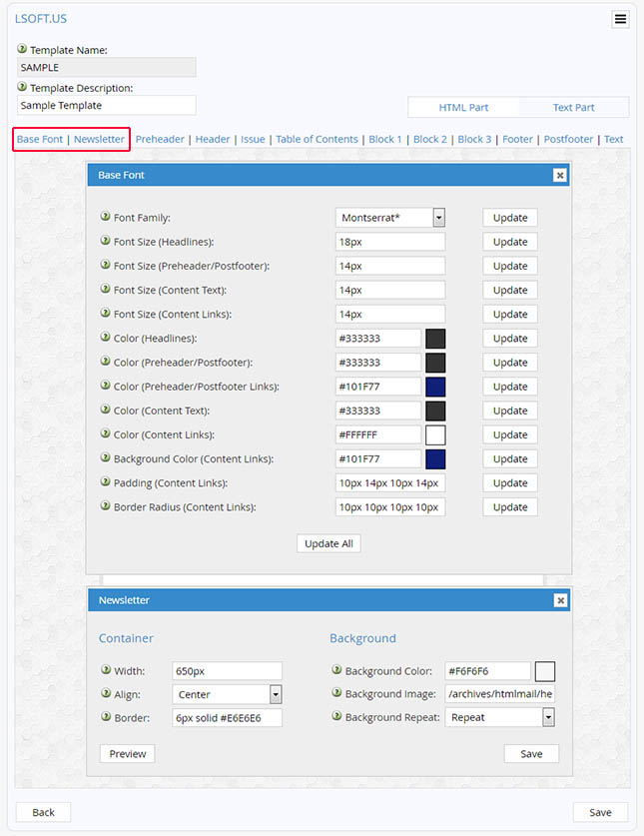Switch to the HTML Part tab
Image resolution: width=644 pixels, height=836 pixels.
(x=463, y=107)
